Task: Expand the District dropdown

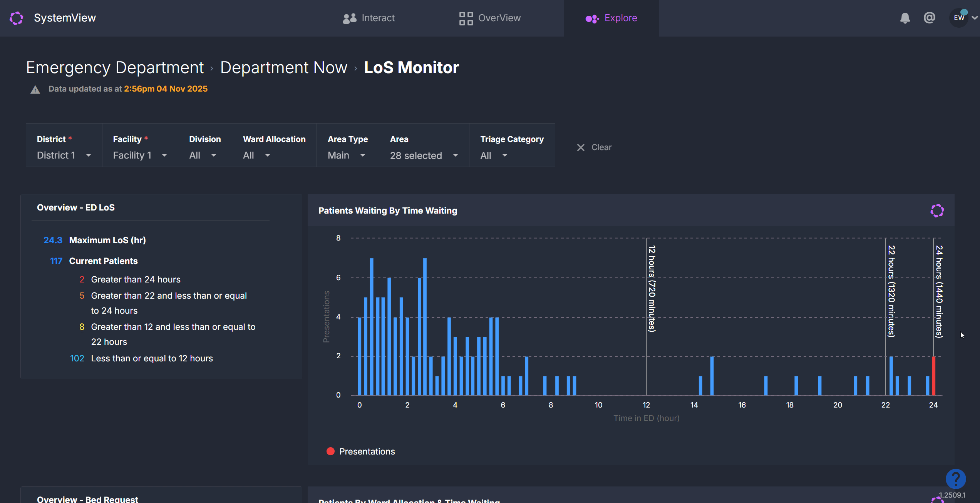Action: (64, 155)
